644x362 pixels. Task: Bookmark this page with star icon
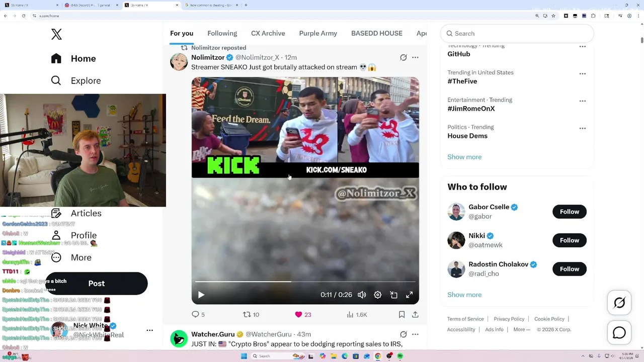[x=553, y=16]
